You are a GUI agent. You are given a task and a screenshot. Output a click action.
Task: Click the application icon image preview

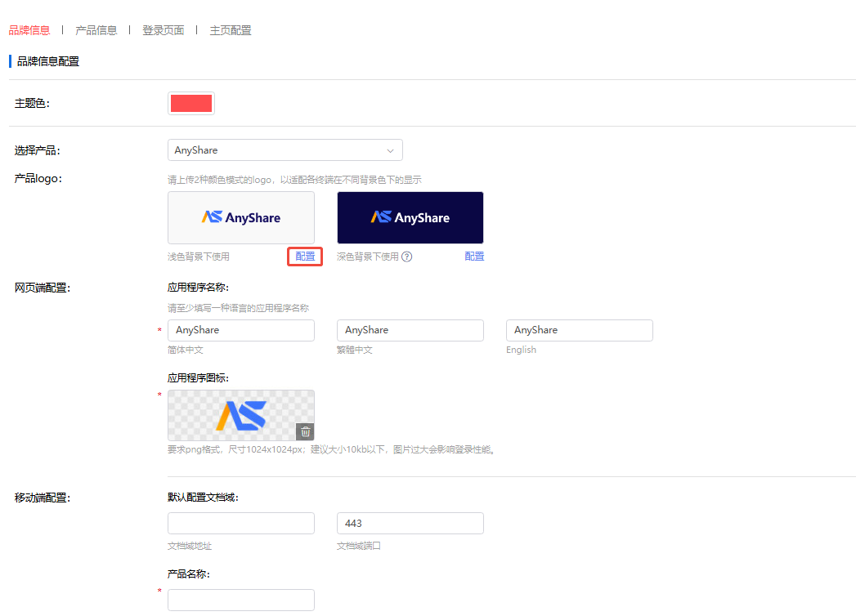240,415
